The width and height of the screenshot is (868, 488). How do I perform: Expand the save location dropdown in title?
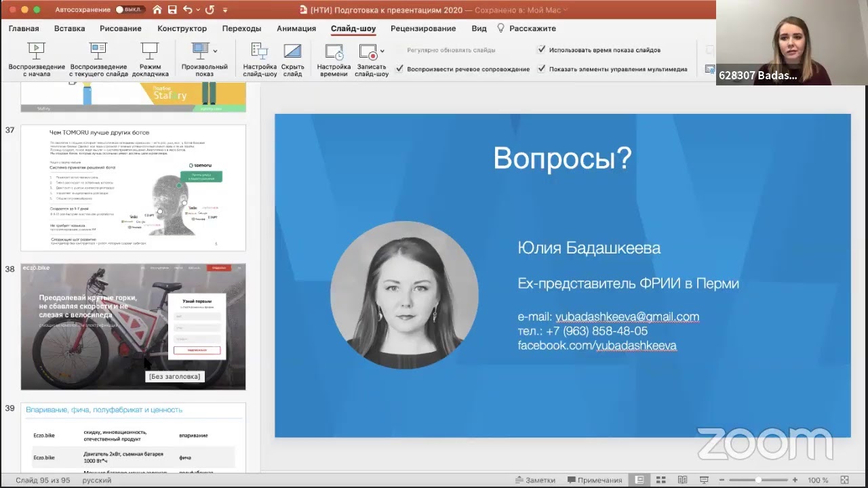tap(566, 10)
